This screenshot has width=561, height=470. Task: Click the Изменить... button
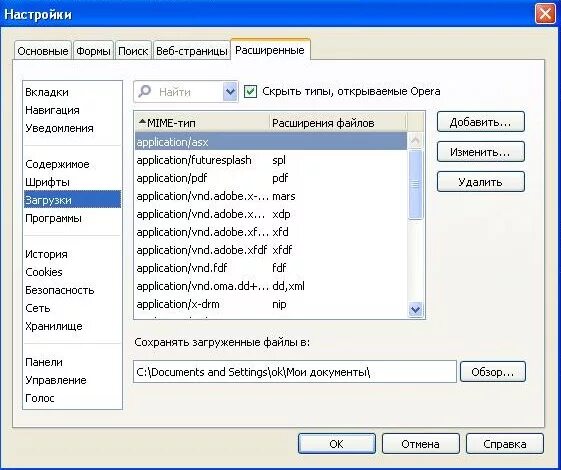480,152
